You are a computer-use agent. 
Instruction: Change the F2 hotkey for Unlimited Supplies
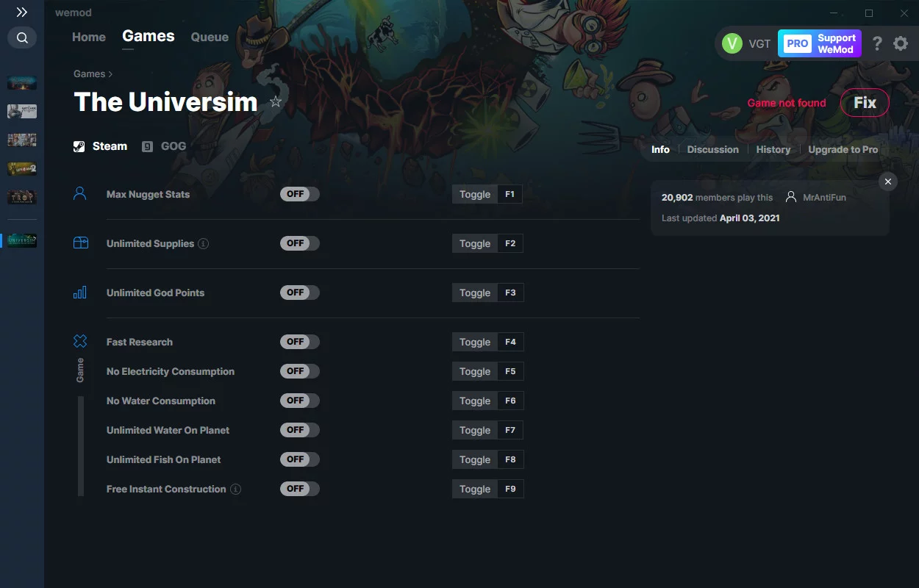point(510,243)
